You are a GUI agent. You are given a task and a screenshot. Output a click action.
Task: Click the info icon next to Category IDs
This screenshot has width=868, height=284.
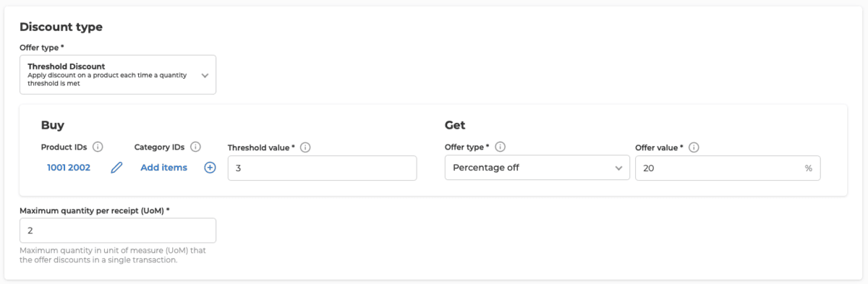(195, 147)
